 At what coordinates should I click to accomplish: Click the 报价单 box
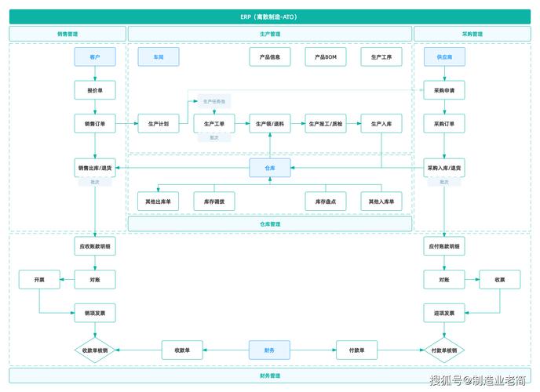tap(95, 90)
